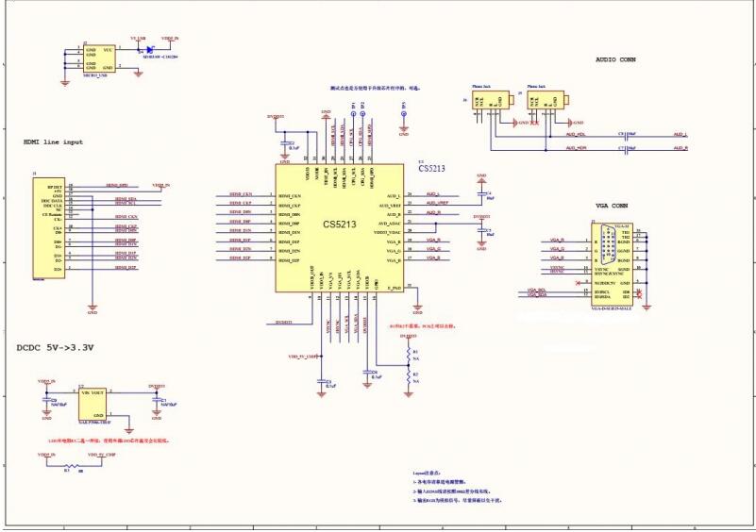Select capacitor C2 0.1uF near DVDD33
This screenshot has height=532, width=756.
click(284, 143)
